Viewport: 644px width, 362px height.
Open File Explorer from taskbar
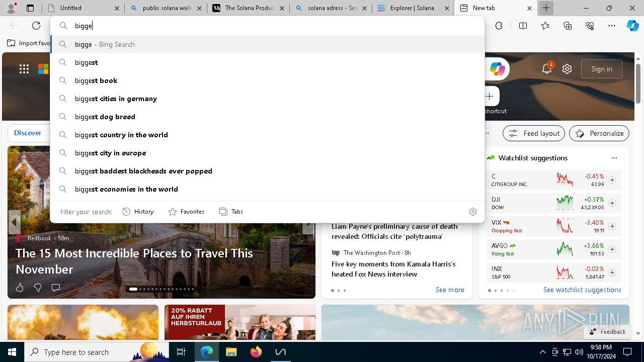(x=231, y=352)
